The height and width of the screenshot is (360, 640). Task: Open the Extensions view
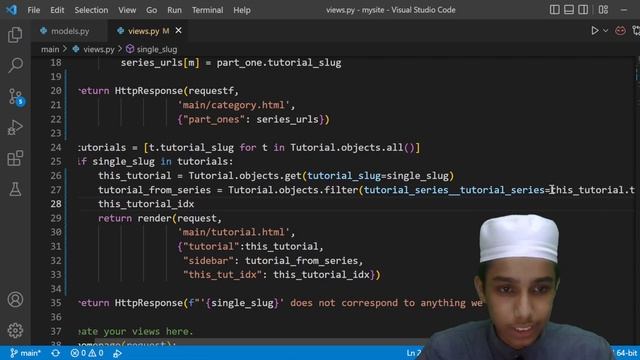click(x=15, y=158)
